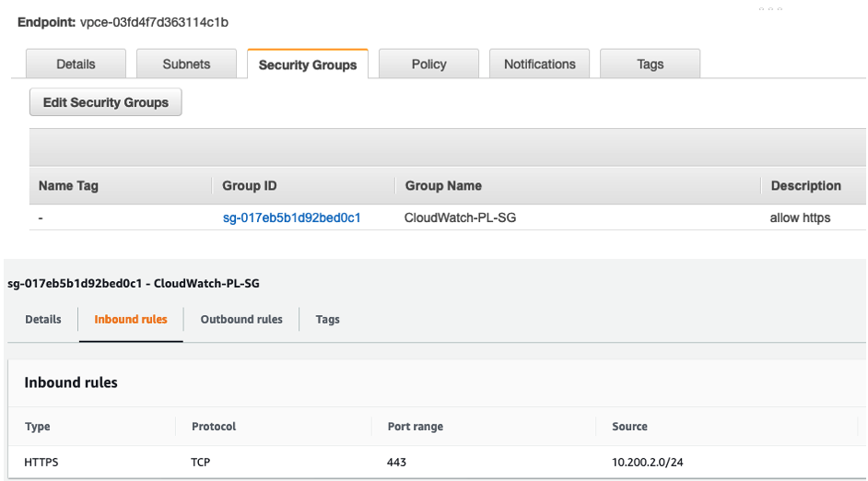Open the Tags tab beside Notifications

[650, 65]
